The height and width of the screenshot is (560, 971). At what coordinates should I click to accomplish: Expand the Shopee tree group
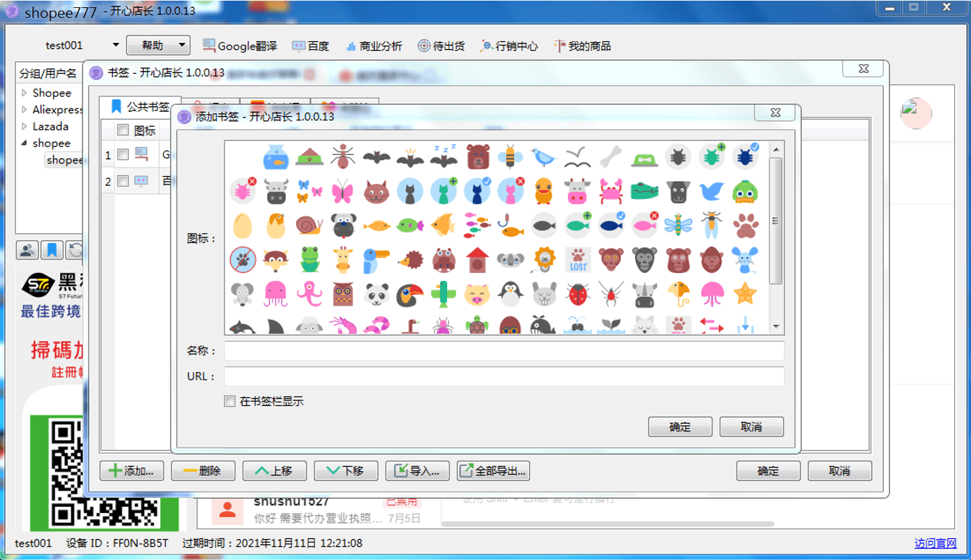(x=24, y=93)
